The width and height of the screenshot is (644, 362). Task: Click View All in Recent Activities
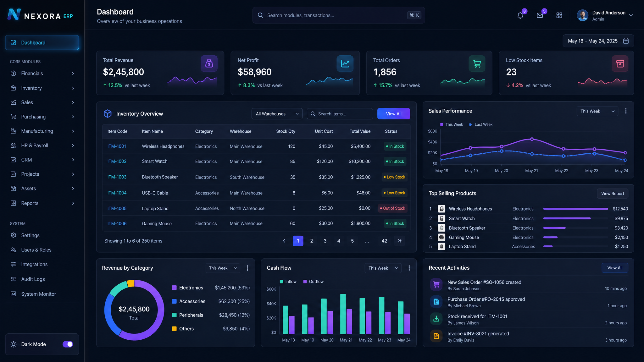[x=615, y=268]
